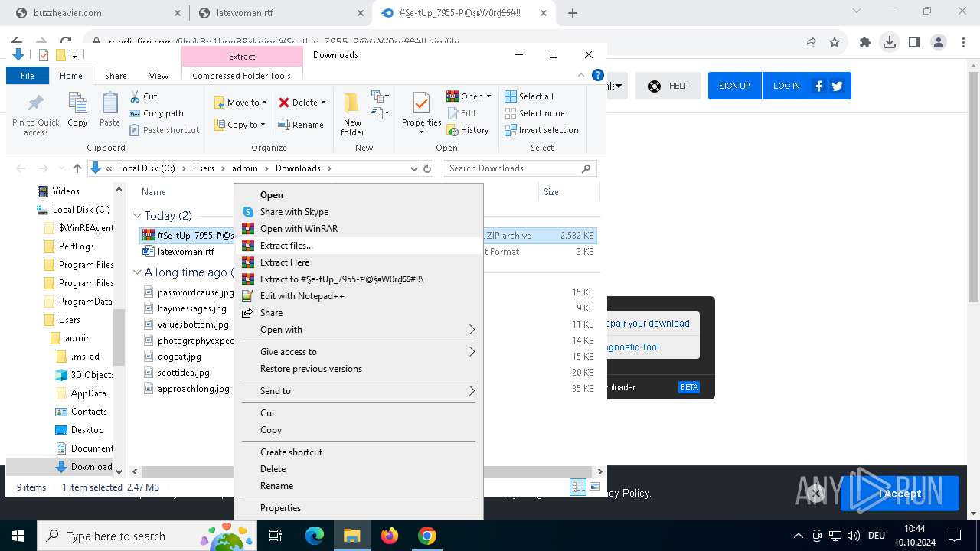Viewport: 980px width, 551px height.
Task: Select Properties in the context menu
Action: (358, 508)
